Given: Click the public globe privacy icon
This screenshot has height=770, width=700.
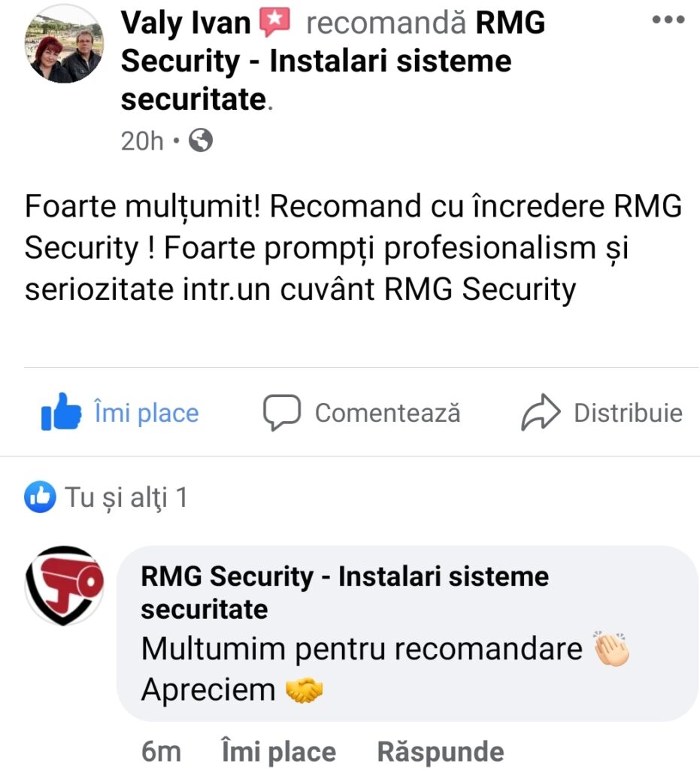Looking at the screenshot, I should tap(201, 141).
